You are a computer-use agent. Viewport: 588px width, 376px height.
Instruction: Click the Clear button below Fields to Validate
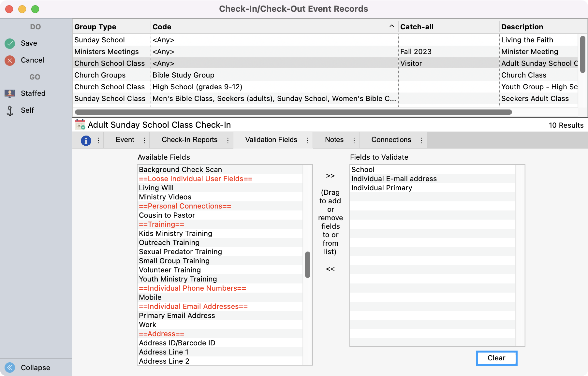click(496, 358)
